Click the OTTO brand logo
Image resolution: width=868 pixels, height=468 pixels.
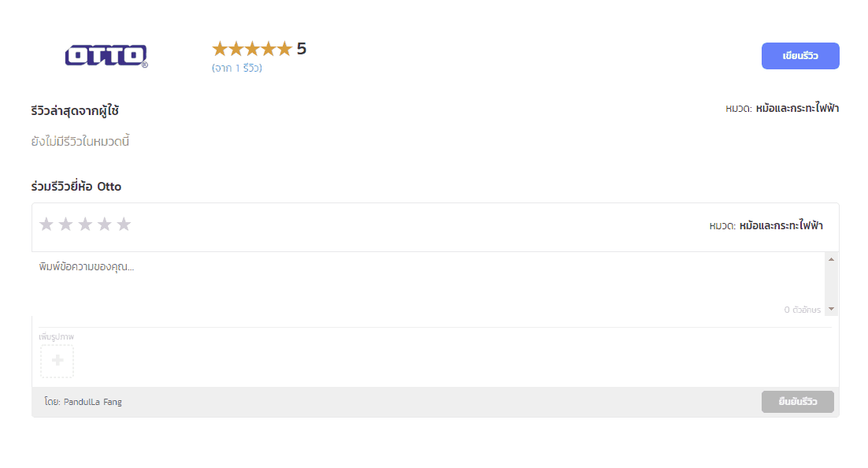point(106,56)
